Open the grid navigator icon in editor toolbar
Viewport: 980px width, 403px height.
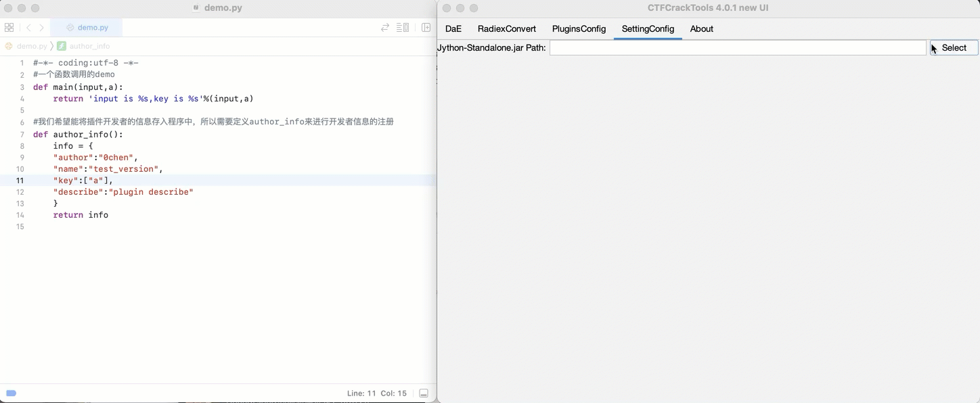point(9,28)
